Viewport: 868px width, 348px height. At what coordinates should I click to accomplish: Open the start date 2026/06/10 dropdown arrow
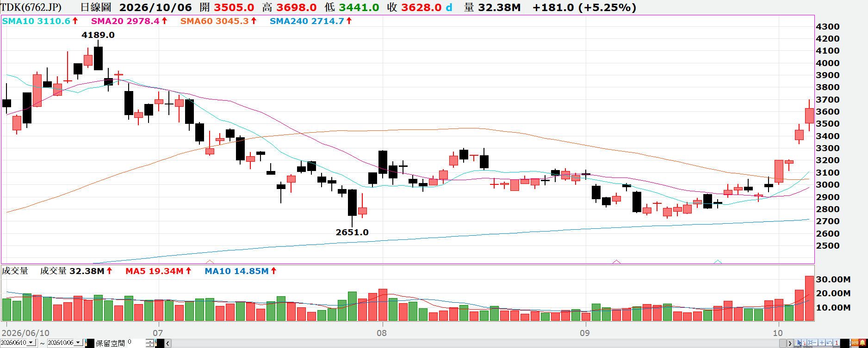click(x=31, y=342)
